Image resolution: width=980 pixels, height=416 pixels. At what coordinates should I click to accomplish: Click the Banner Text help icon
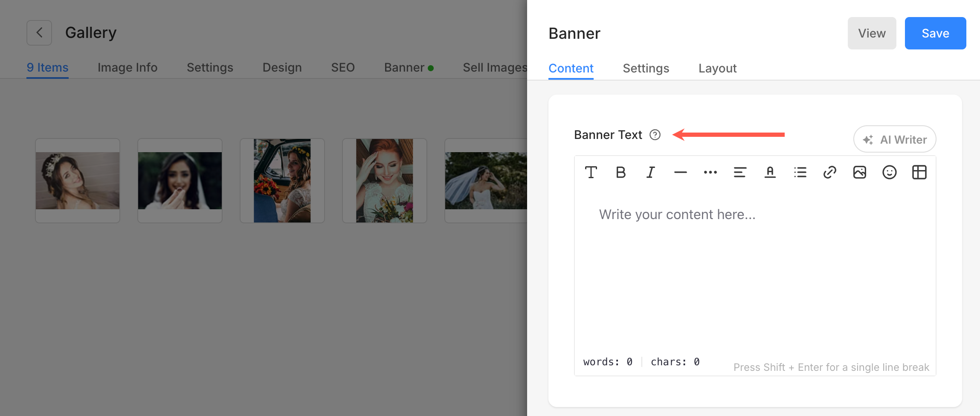pyautogui.click(x=655, y=135)
